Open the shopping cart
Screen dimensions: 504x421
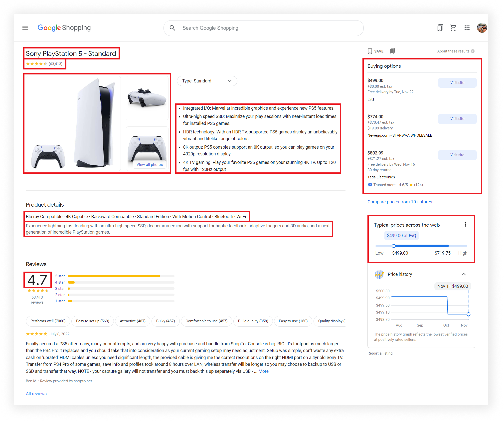click(453, 28)
